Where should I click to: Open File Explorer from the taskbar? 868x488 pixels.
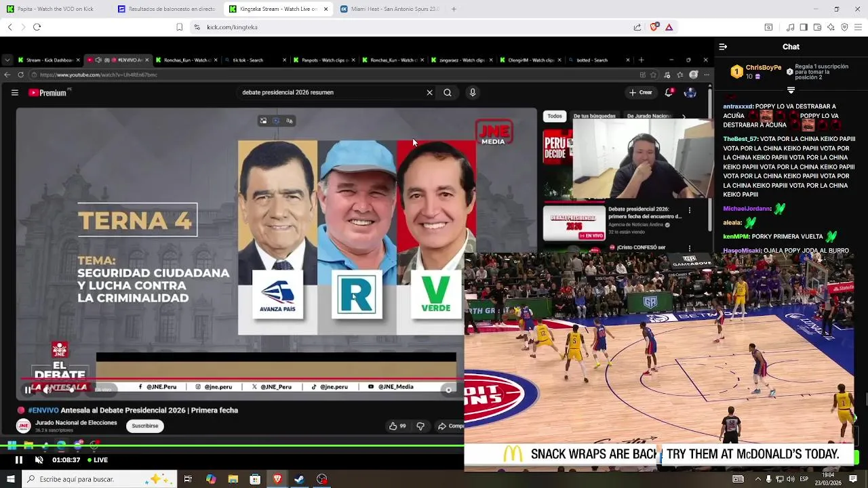pyautogui.click(x=233, y=479)
